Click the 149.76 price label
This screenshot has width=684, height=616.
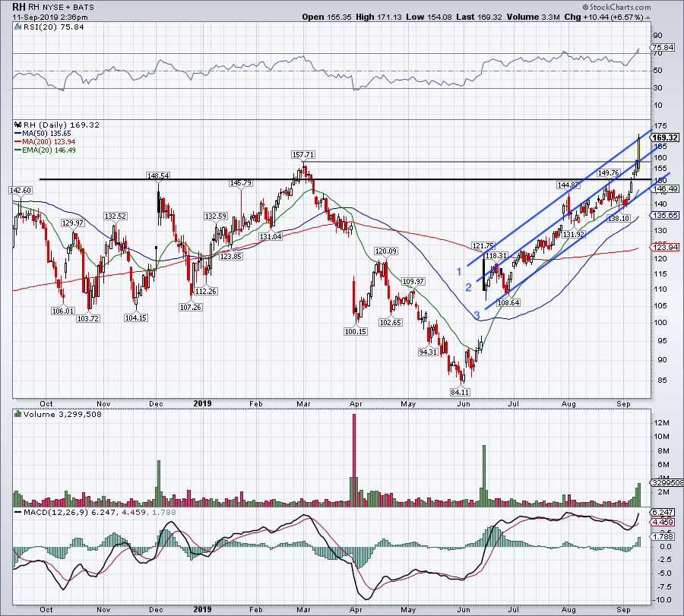point(609,173)
